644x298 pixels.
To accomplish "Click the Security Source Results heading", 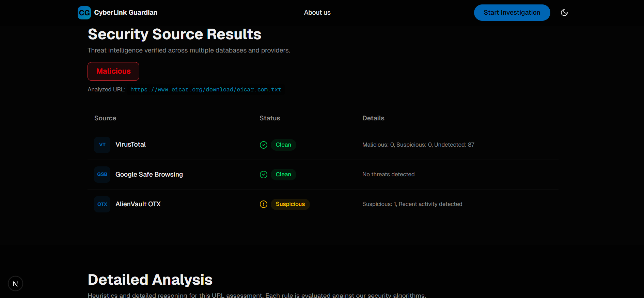I will coord(174,34).
